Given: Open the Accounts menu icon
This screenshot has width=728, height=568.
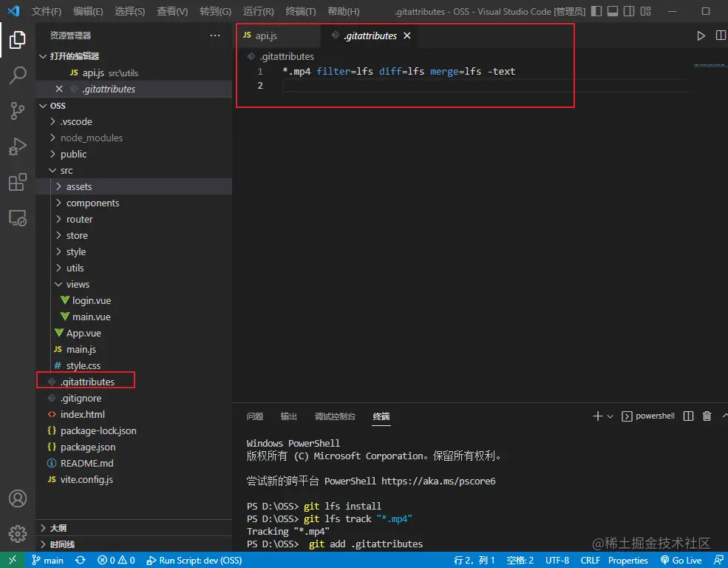Looking at the screenshot, I should 18,498.
